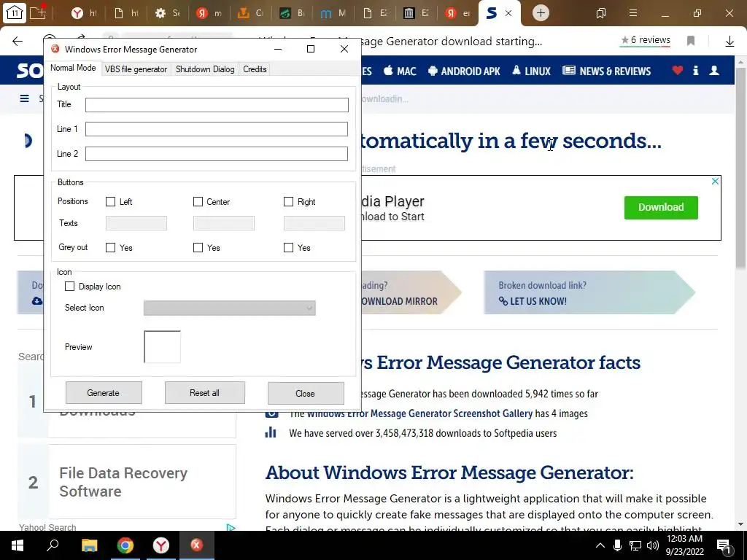747x560 pixels.
Task: Click the Error Message Generator taskbar icon
Action: tap(197, 545)
